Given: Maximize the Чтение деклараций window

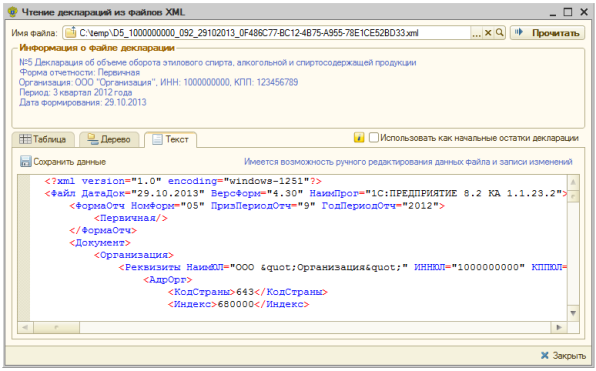Looking at the screenshot, I should [x=567, y=12].
